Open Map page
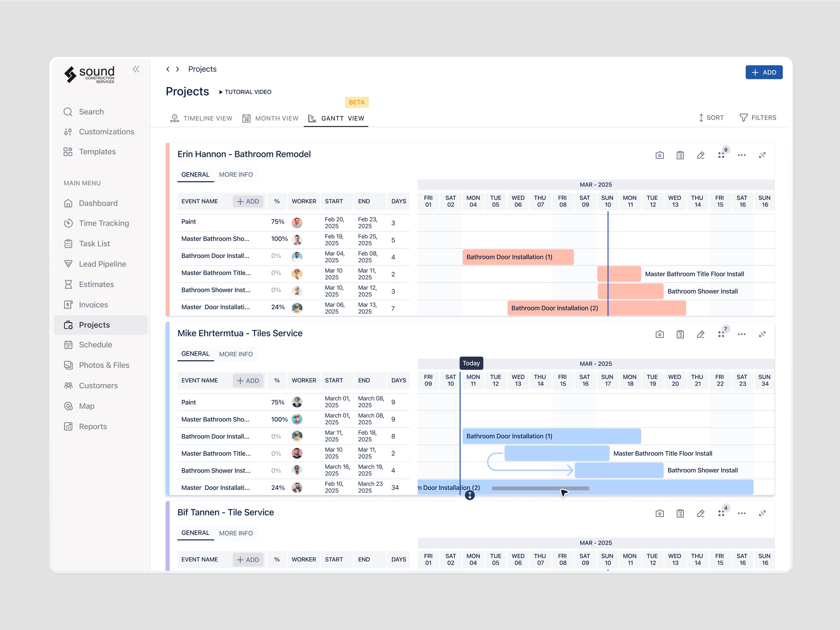 79,406
